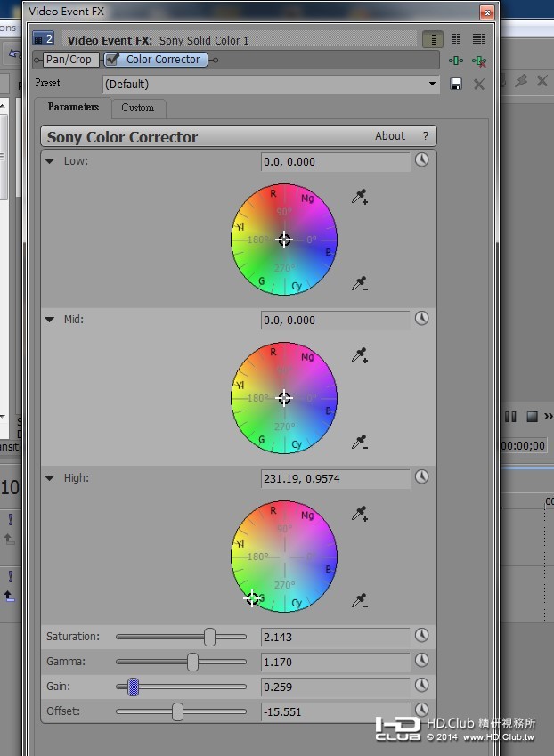
Task: Select Low complementary color eyedropper plus
Action: click(360, 197)
